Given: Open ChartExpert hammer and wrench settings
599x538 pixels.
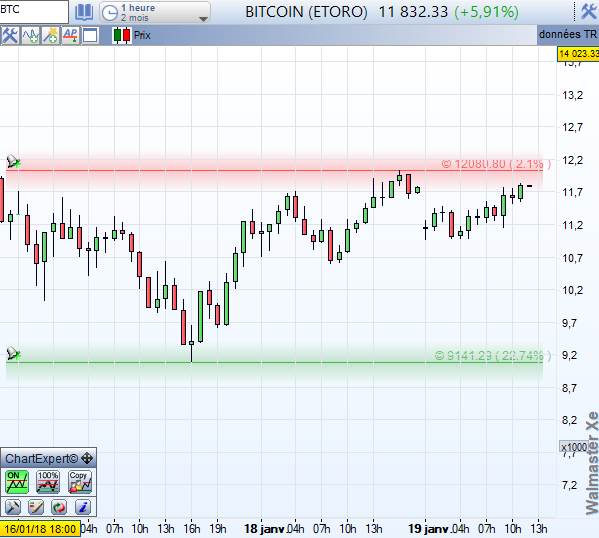Looking at the screenshot, I should (x=13, y=507).
